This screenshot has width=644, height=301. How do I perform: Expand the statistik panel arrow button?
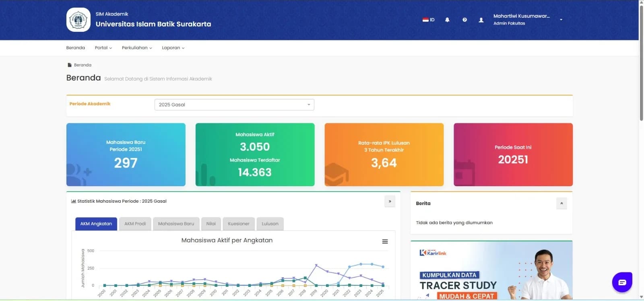[x=390, y=201]
